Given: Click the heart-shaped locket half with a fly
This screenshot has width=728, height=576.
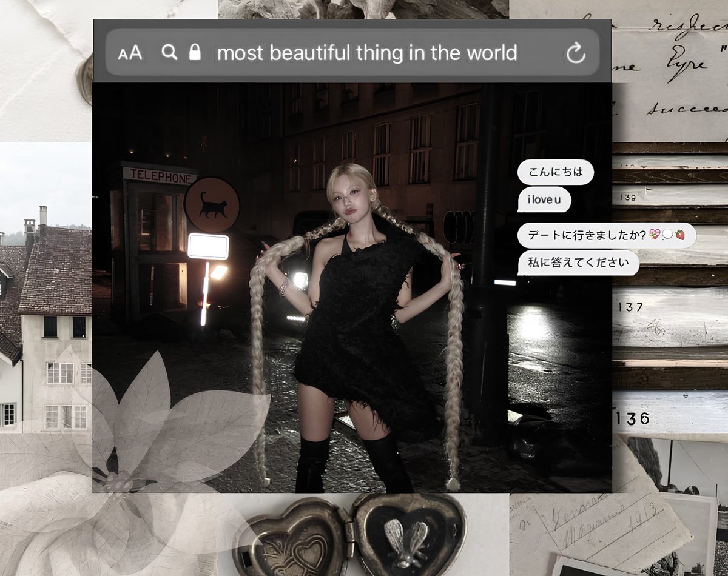Looking at the screenshot, I should click(409, 535).
